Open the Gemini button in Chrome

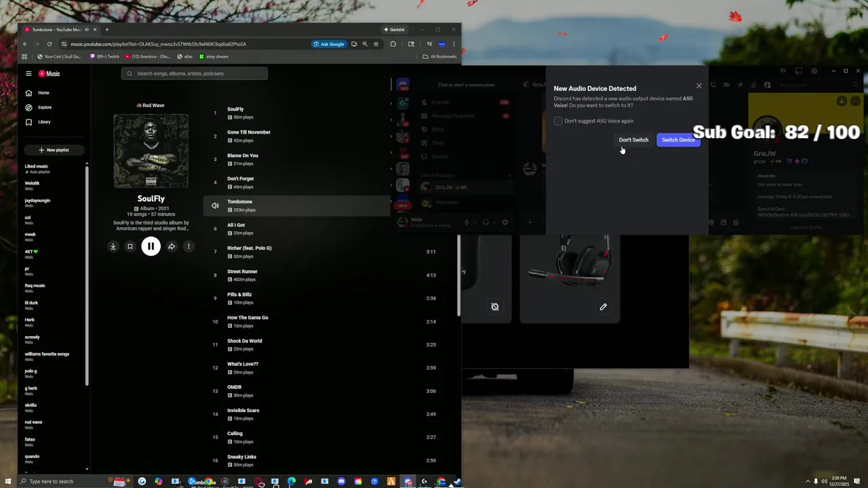click(x=394, y=30)
